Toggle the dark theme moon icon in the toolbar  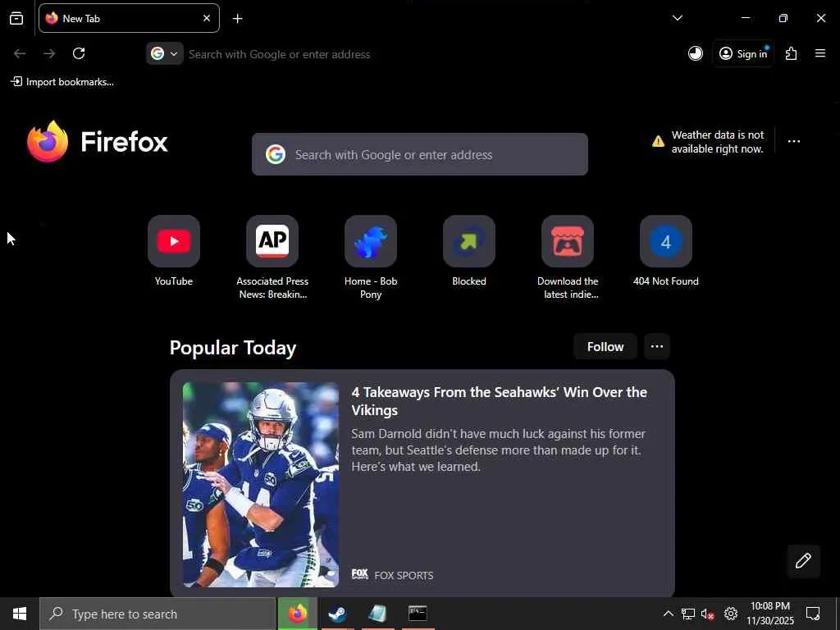tap(696, 53)
